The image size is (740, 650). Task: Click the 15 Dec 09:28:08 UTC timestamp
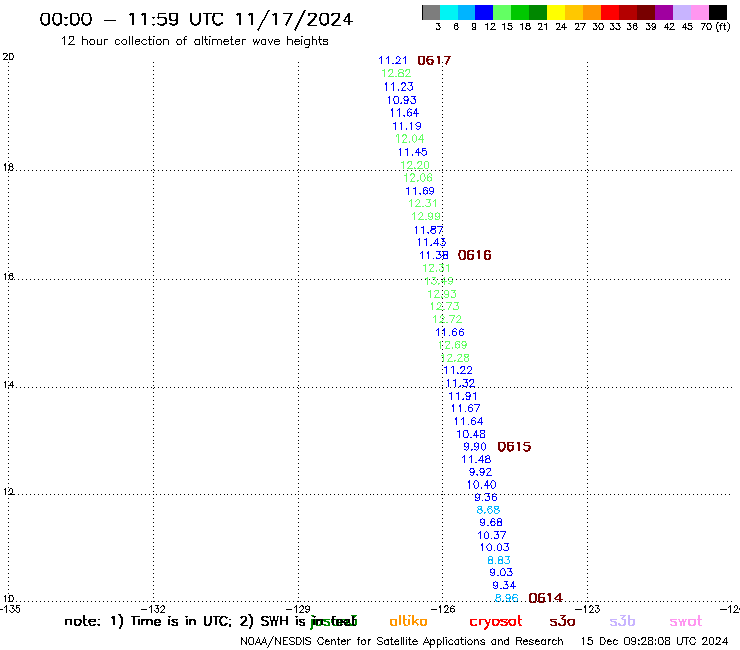[654, 642]
